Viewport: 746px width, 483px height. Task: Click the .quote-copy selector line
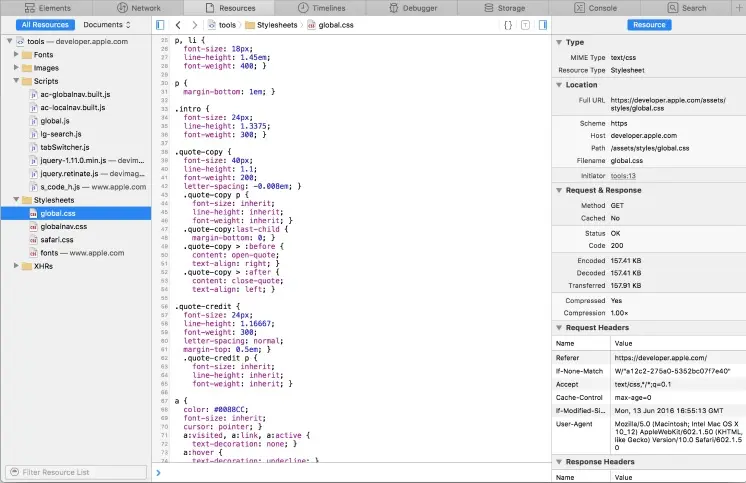point(203,152)
